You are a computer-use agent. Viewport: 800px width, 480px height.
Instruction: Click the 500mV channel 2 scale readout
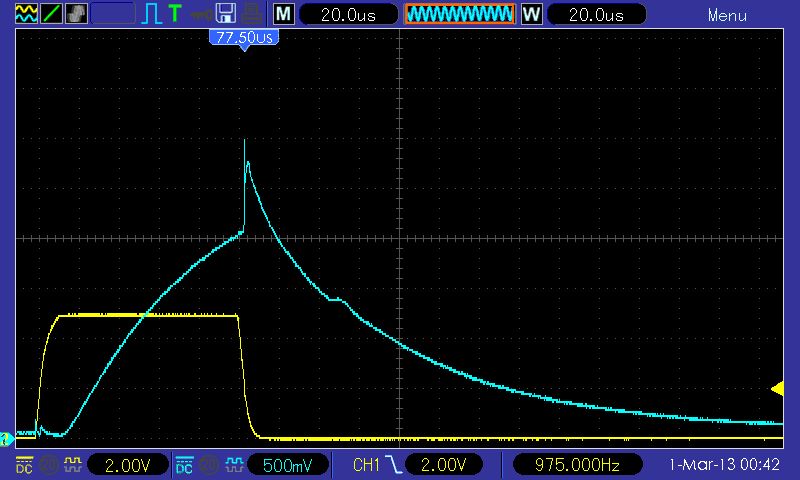pyautogui.click(x=292, y=465)
